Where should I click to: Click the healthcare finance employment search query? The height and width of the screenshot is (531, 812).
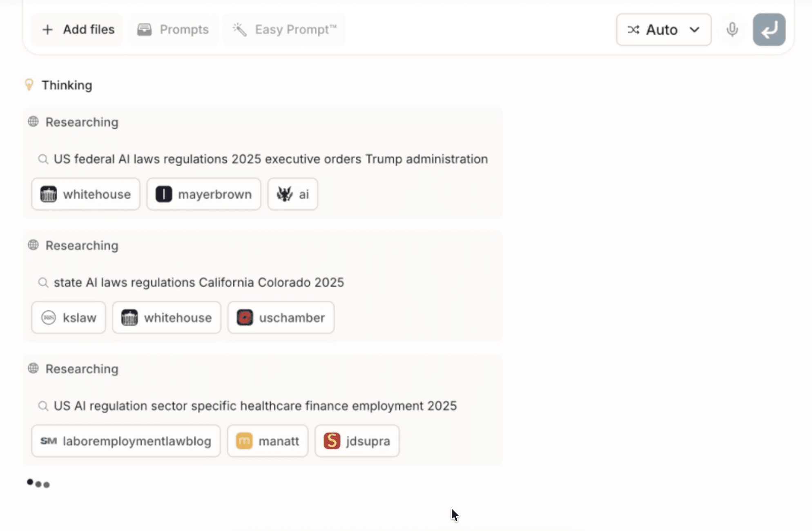pyautogui.click(x=255, y=406)
